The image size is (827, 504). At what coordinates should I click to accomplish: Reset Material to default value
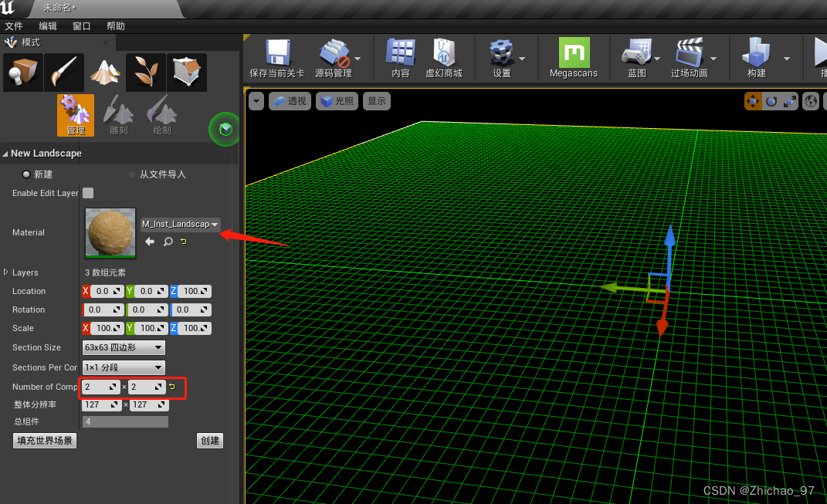pos(184,242)
